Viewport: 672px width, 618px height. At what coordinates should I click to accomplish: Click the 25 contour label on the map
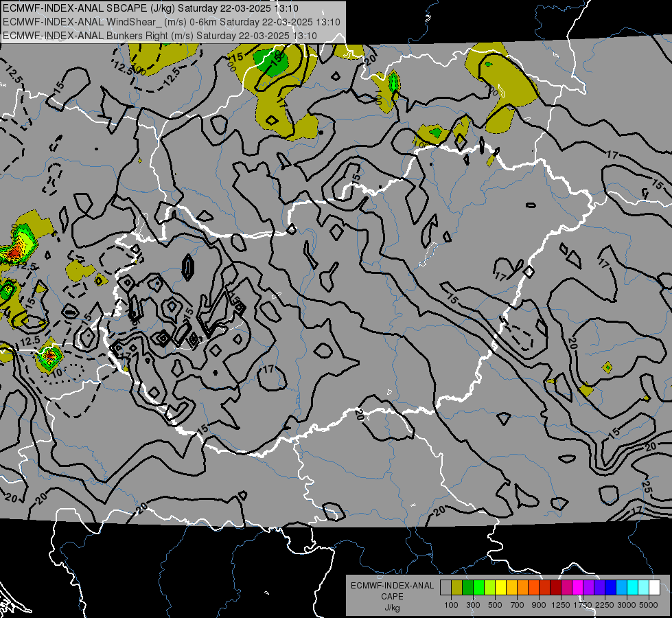[647, 486]
